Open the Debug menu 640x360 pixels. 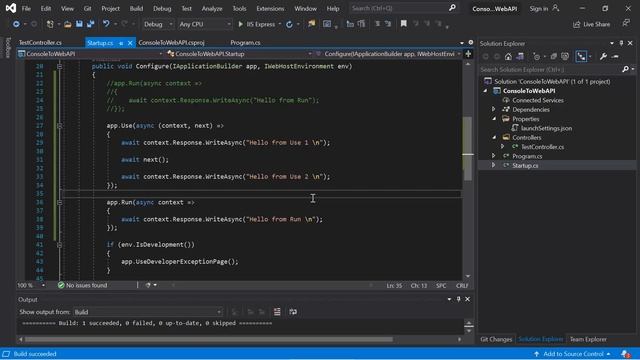coord(162,8)
